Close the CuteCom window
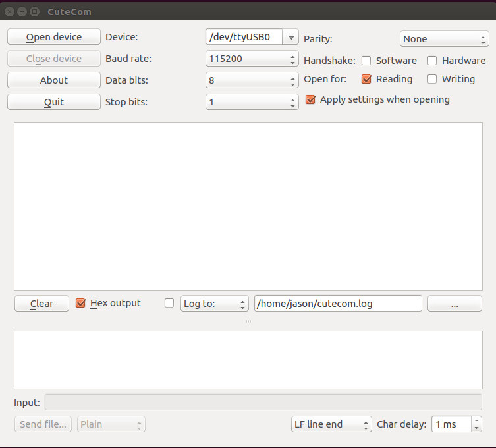 [x=9, y=12]
